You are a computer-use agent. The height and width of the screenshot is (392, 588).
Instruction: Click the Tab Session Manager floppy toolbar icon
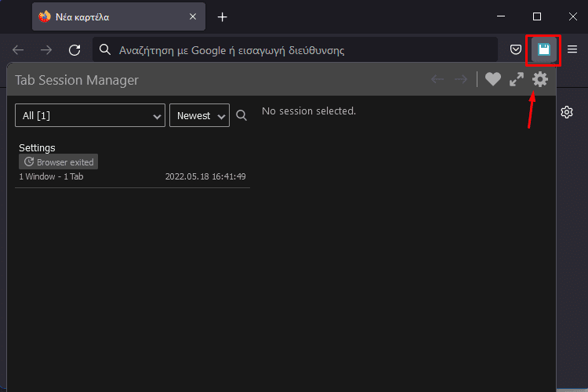544,49
